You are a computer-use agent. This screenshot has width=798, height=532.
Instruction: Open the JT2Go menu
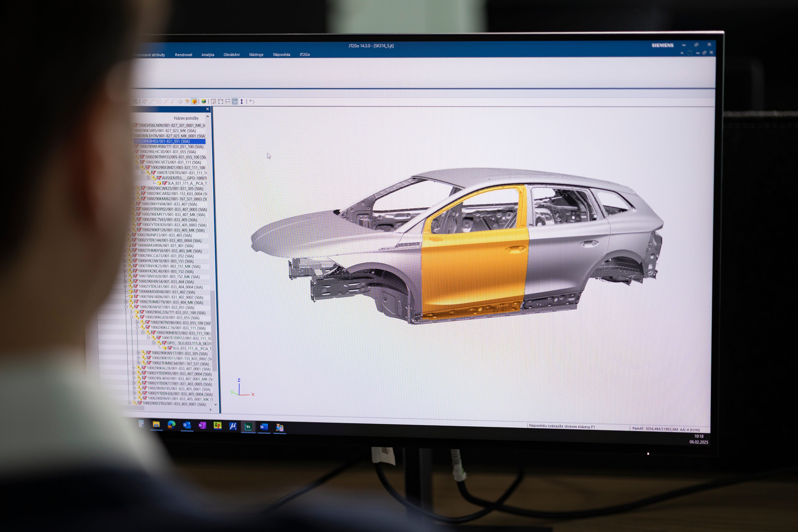(305, 55)
